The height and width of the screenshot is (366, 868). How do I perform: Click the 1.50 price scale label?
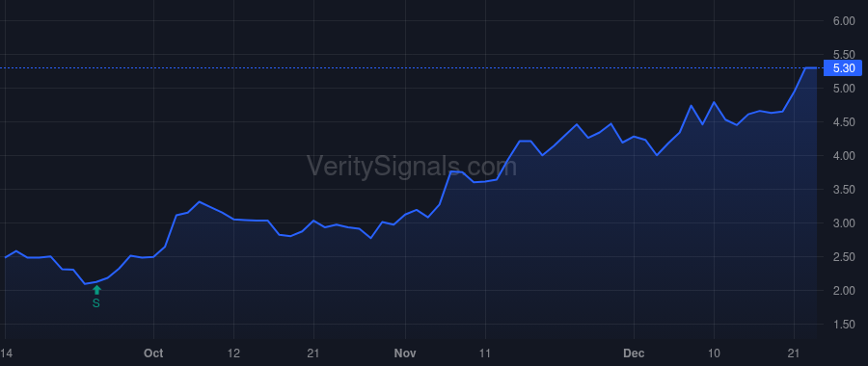(x=844, y=325)
